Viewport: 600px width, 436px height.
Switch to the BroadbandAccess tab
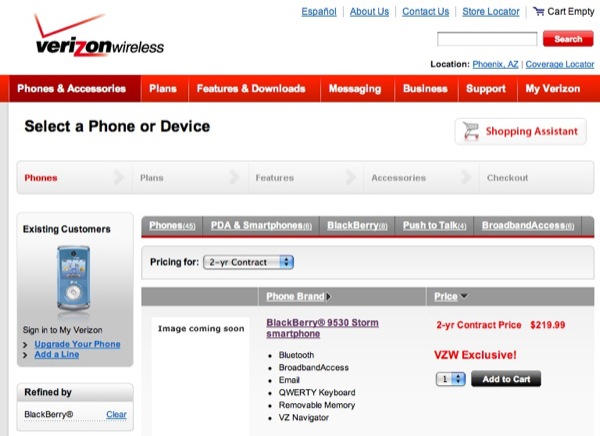(527, 226)
